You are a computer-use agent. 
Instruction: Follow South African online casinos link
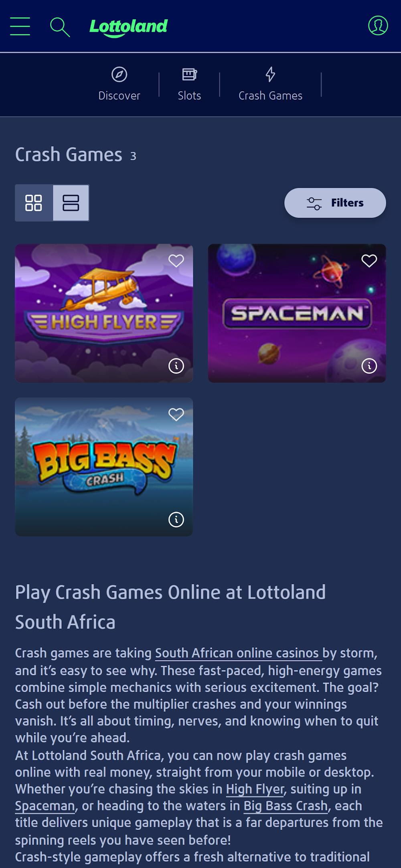click(239, 653)
